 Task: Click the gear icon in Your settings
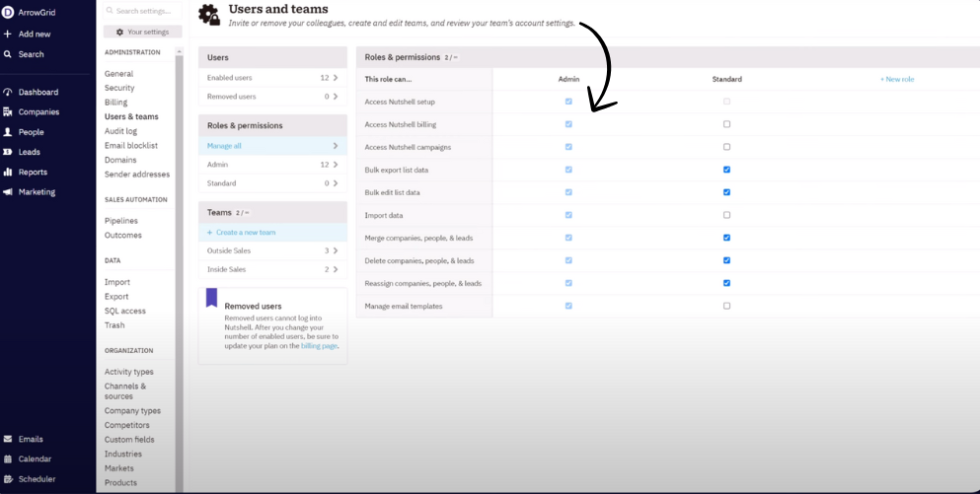click(x=120, y=32)
